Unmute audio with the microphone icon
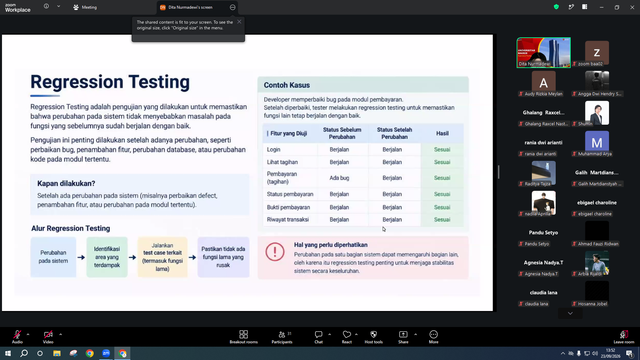640x360 pixels. 17,336
